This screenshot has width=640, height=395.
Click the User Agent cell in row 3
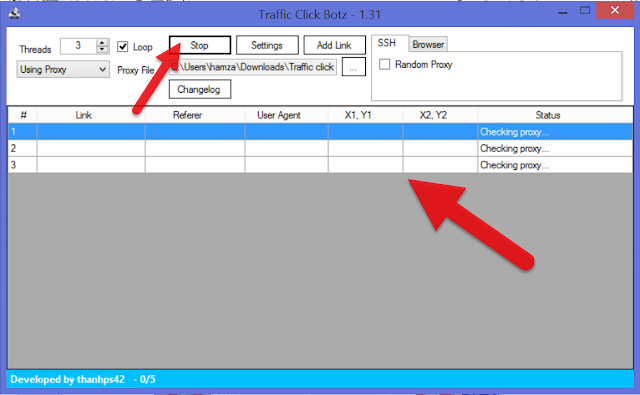[x=287, y=165]
